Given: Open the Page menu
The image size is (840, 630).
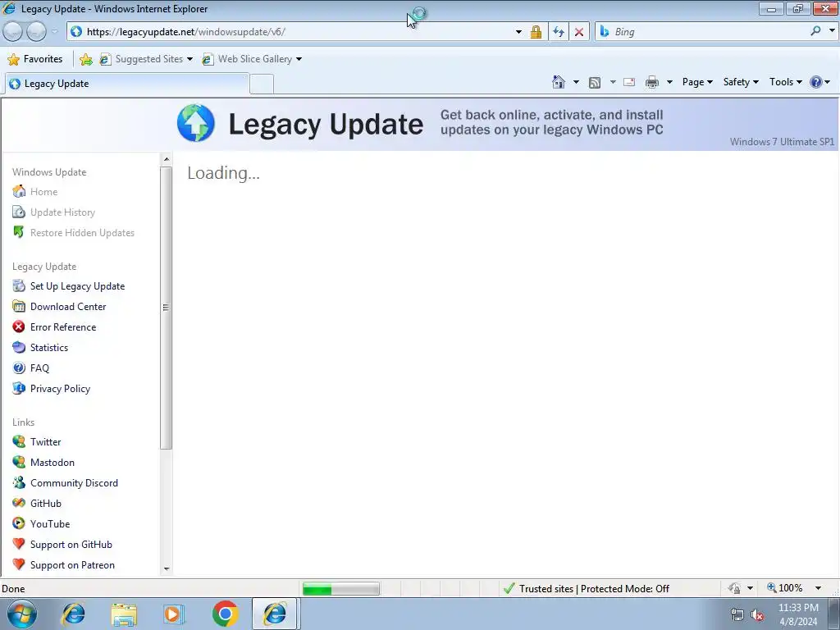Looking at the screenshot, I should point(697,82).
